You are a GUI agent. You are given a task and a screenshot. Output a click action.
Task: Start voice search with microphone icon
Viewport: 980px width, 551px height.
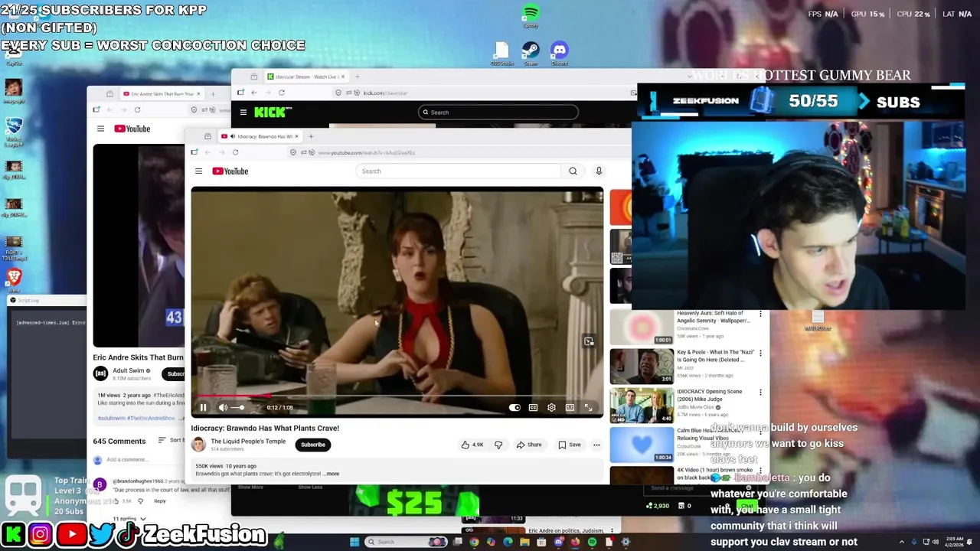coord(599,171)
